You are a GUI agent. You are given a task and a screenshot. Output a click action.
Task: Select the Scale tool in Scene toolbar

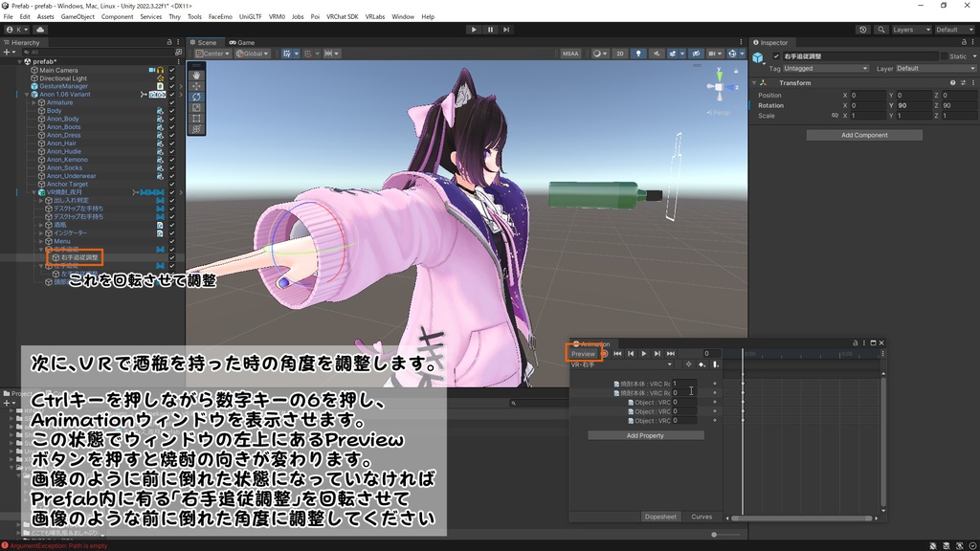[196, 107]
